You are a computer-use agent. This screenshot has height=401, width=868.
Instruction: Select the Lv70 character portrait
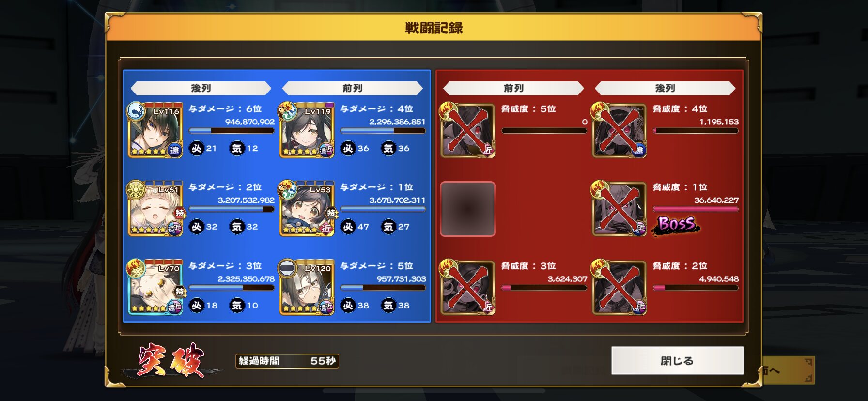pos(155,287)
